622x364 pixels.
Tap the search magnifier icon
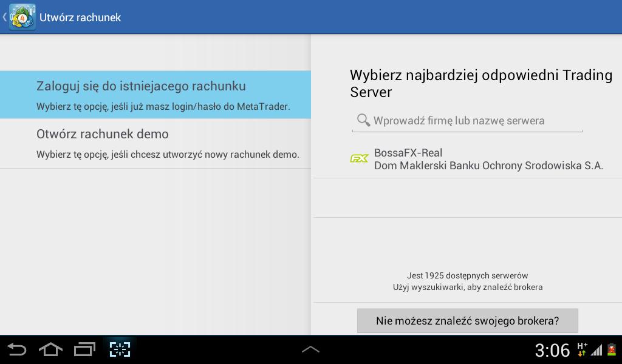click(x=363, y=120)
